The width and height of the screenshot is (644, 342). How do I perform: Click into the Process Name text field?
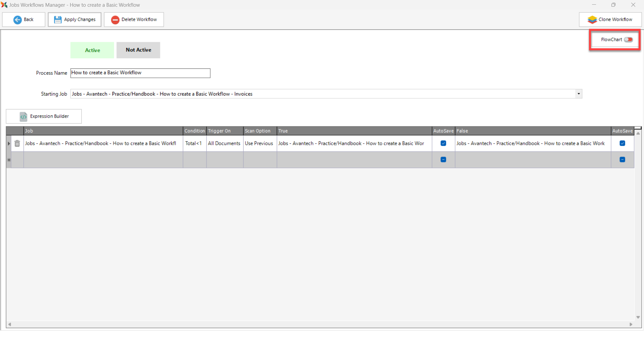pos(140,73)
